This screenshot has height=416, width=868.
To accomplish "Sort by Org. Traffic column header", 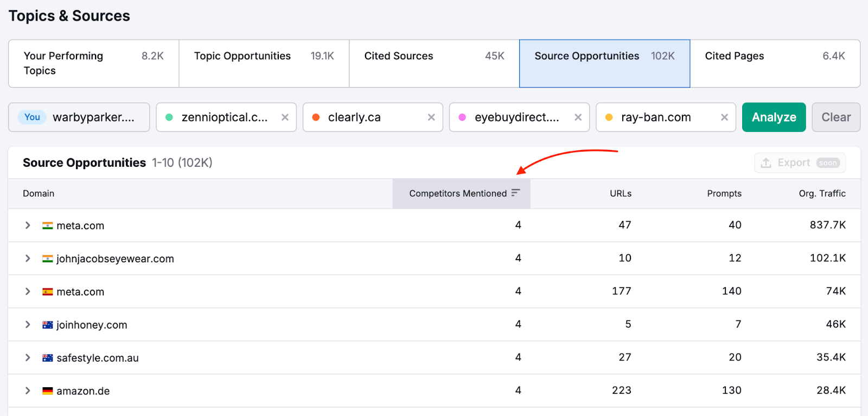I will (822, 193).
